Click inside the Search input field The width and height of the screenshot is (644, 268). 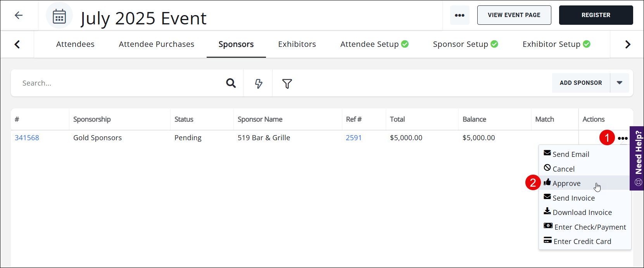coord(116,83)
